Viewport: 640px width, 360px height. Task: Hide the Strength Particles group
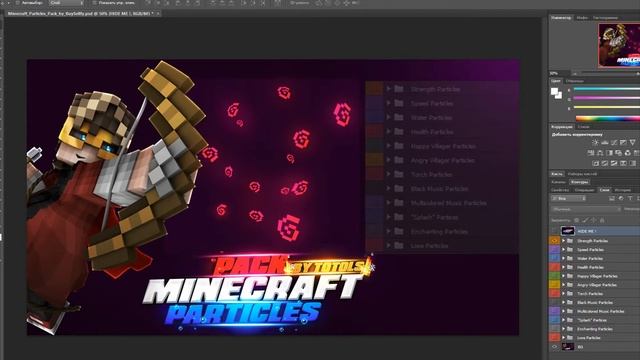tap(554, 241)
